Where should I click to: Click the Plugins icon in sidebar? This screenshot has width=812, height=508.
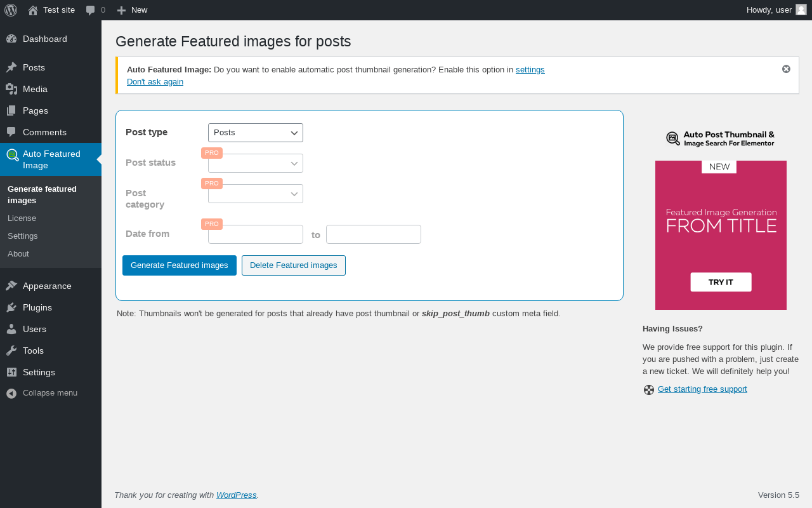click(x=11, y=307)
